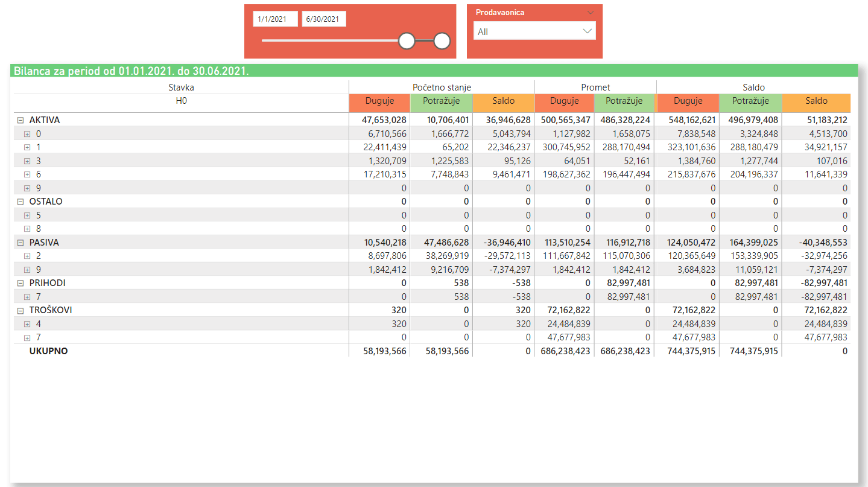Expand row 0 under AKTIVA
This screenshot has height=487, width=868.
click(x=27, y=134)
